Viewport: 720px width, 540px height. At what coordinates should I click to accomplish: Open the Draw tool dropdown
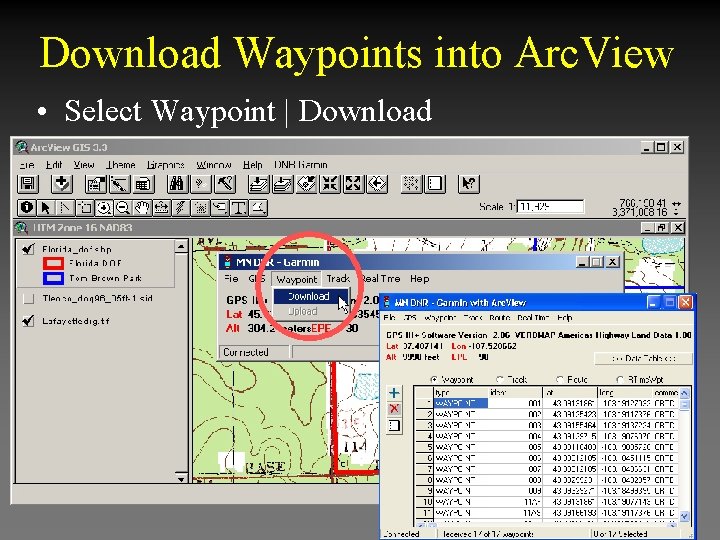259,208
